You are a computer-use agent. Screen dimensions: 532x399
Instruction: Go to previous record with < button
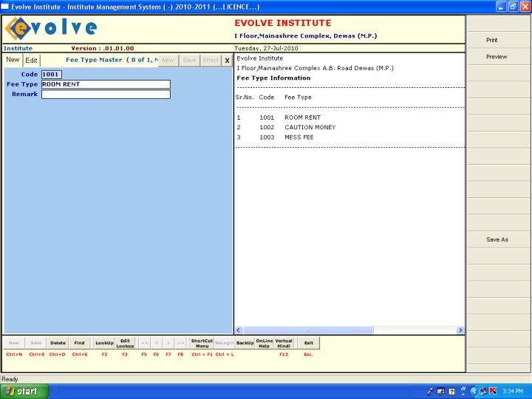pyautogui.click(x=157, y=343)
